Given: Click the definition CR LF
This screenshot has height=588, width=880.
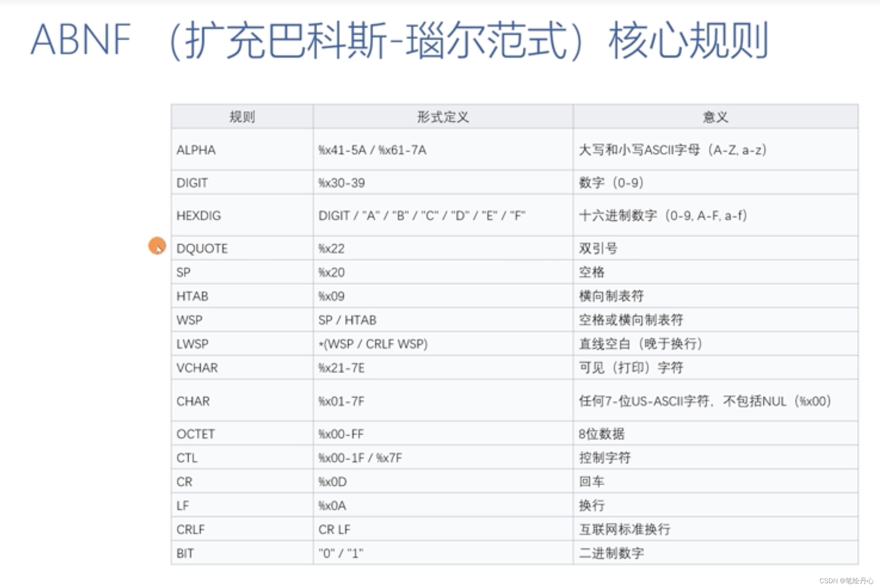Looking at the screenshot, I should pos(334,530).
